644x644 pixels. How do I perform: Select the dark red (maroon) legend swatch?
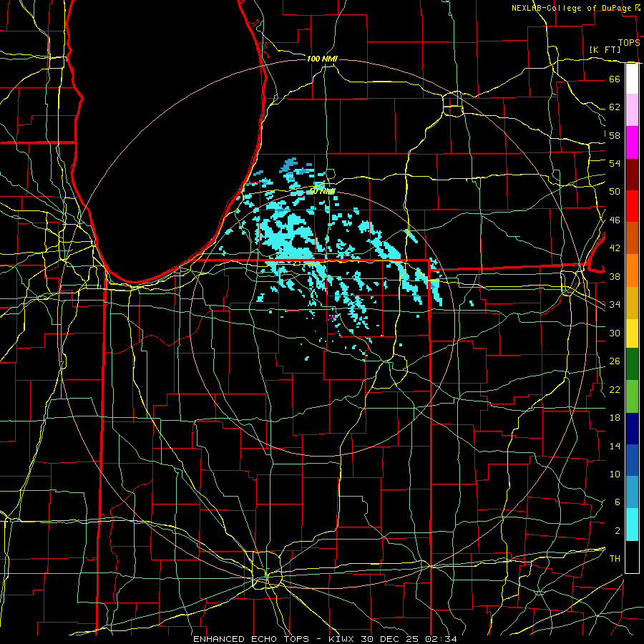tap(632, 174)
